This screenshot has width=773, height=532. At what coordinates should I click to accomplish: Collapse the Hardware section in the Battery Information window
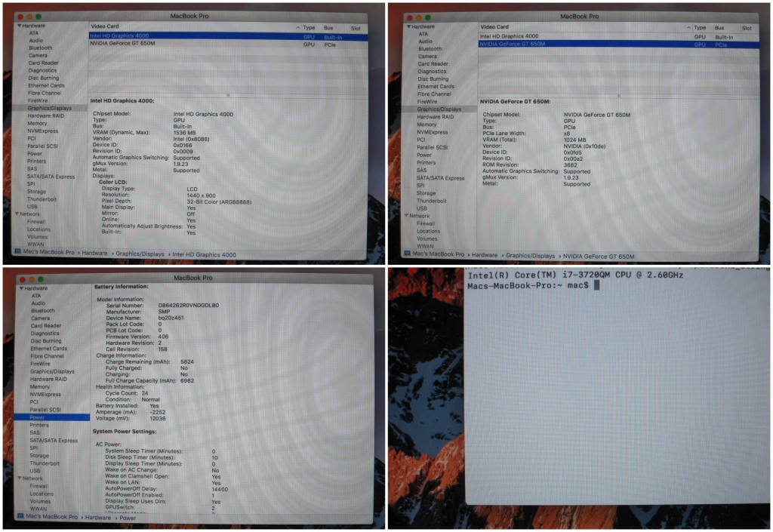pyautogui.click(x=22, y=288)
